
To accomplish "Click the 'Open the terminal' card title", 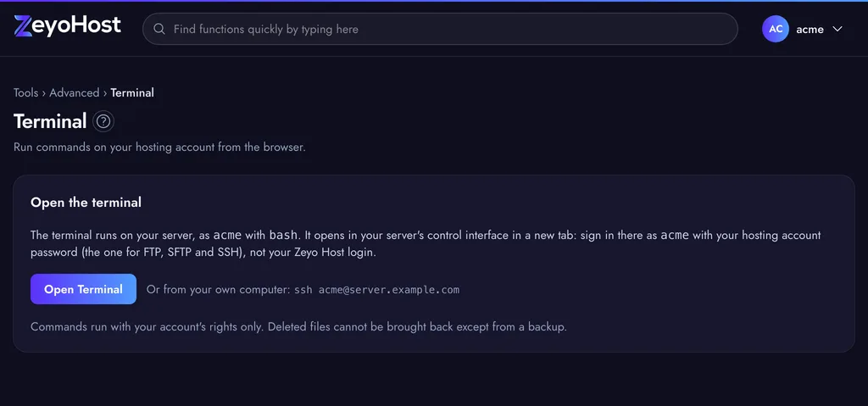I will [86, 203].
